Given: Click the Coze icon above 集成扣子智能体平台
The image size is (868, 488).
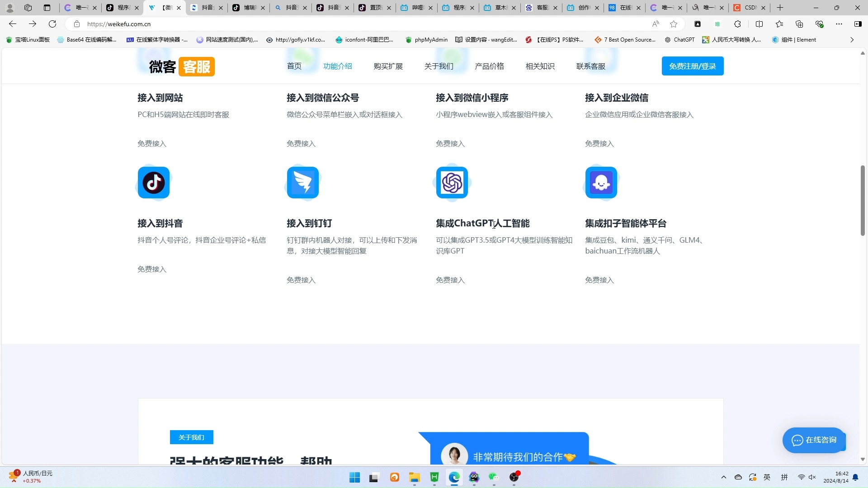Looking at the screenshot, I should point(601,183).
